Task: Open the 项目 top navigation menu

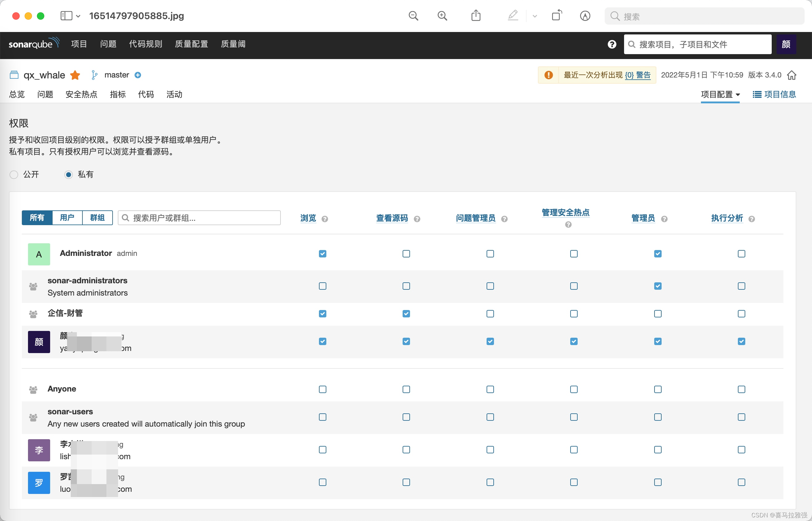Action: click(x=79, y=44)
